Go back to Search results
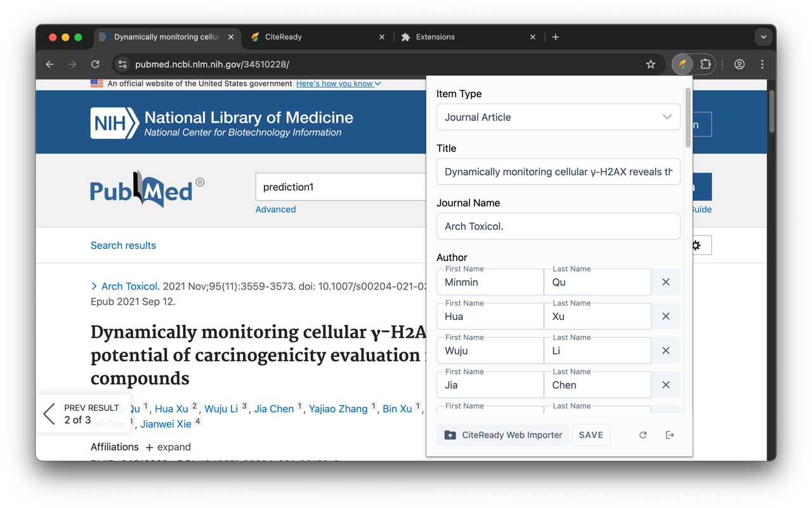812x508 pixels. (123, 245)
